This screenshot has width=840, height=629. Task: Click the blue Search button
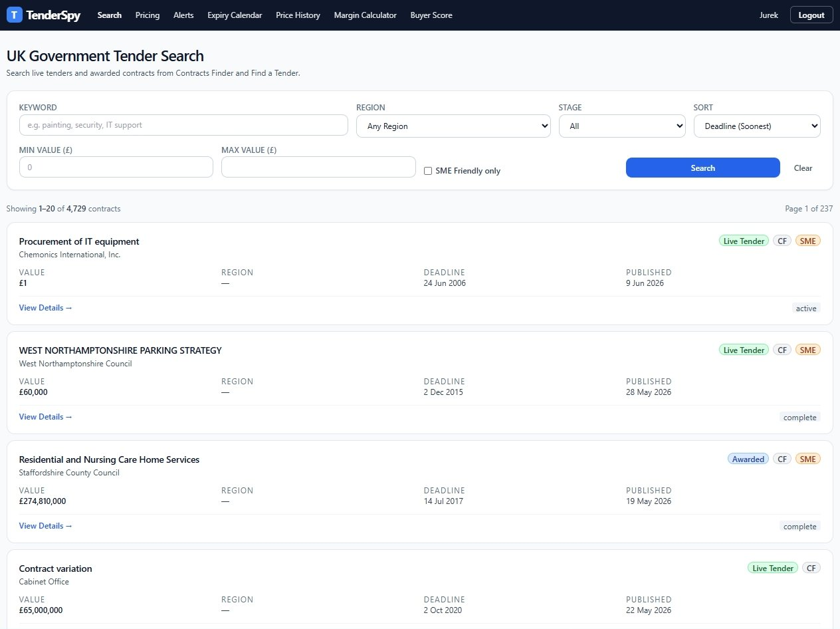[702, 168]
